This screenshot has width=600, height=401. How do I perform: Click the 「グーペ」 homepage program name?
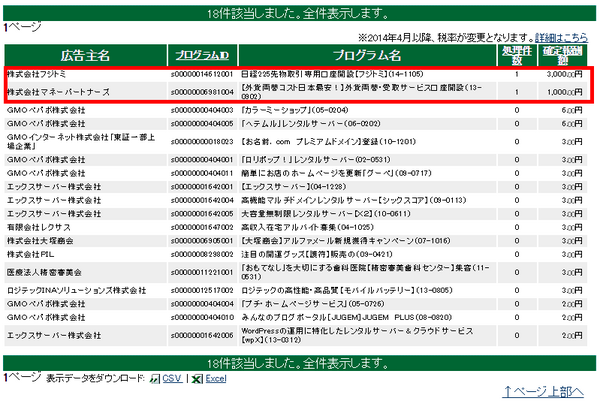(x=336, y=173)
